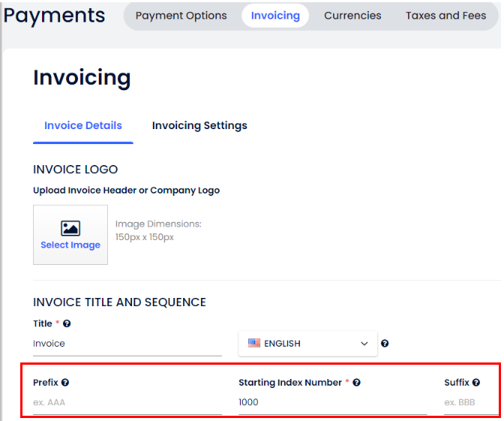
Task: Open the Currencies tab
Action: click(352, 16)
